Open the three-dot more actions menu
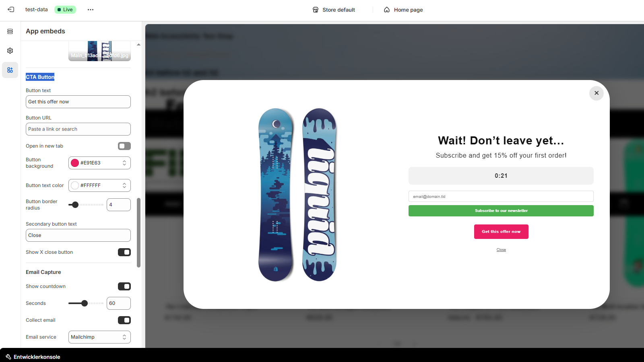This screenshot has width=644, height=362. [x=91, y=10]
